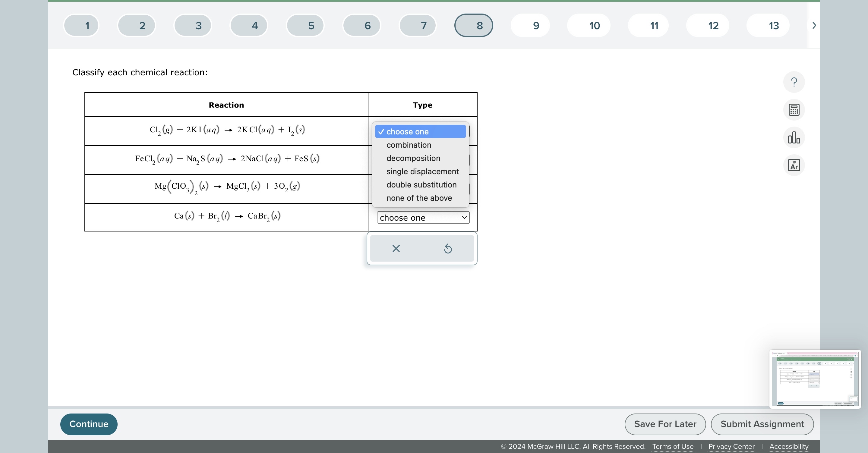Click next questions chevron arrow
The width and height of the screenshot is (868, 453).
814,25
